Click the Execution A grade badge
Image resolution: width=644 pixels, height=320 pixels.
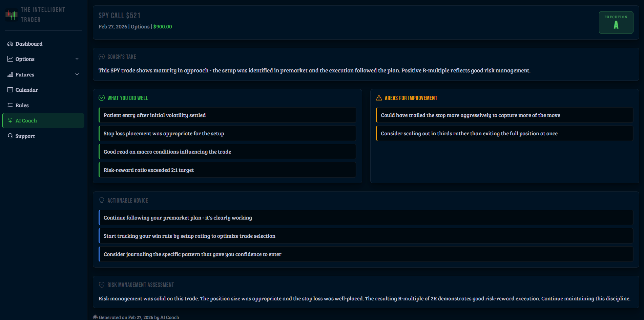coord(616,22)
